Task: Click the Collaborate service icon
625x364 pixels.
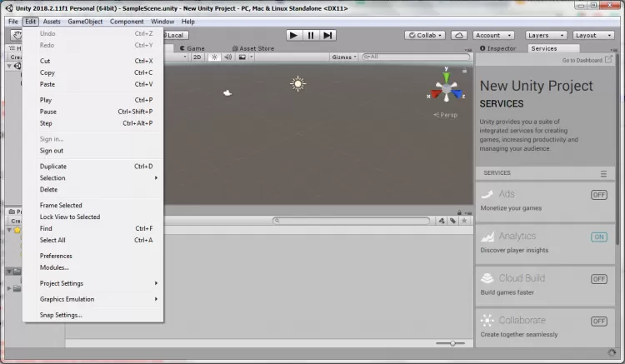Action: 487,320
